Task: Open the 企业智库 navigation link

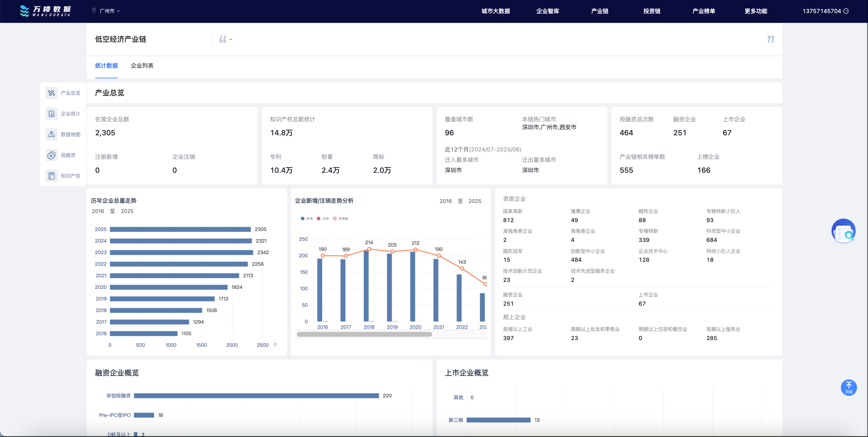Action: (x=547, y=11)
